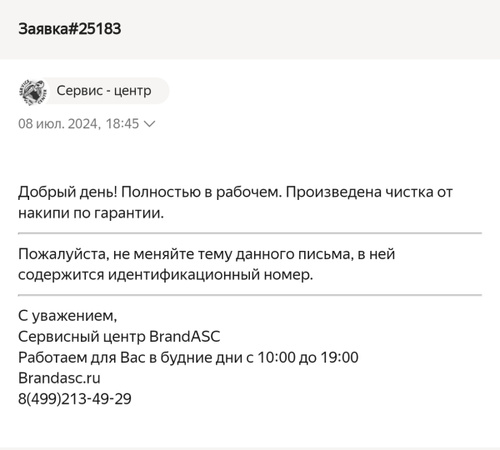The image size is (500, 450).
Task: Click the Сервисный центр BrandASC line
Action: pyautogui.click(x=119, y=337)
